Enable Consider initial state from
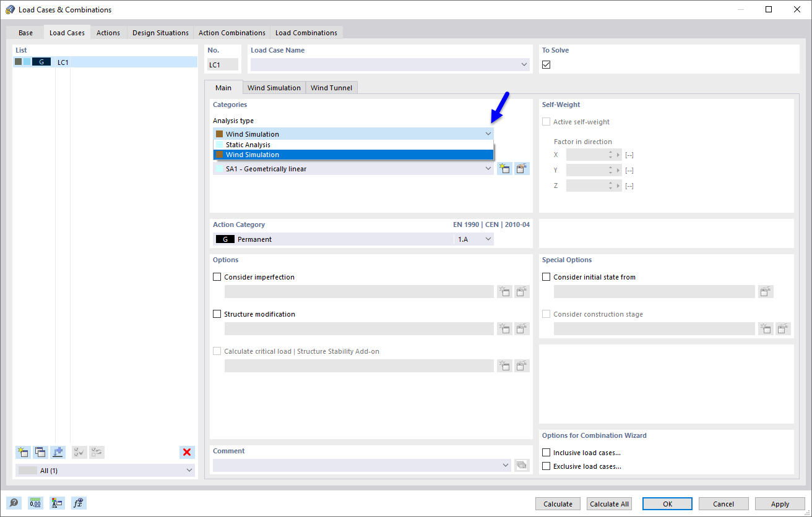Screen dimensions: 812x517 click(546, 277)
